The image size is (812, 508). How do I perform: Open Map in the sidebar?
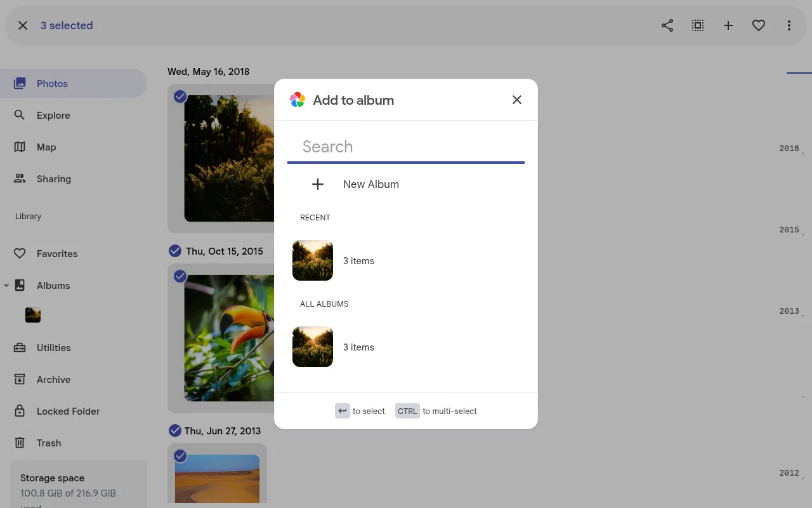(74, 147)
